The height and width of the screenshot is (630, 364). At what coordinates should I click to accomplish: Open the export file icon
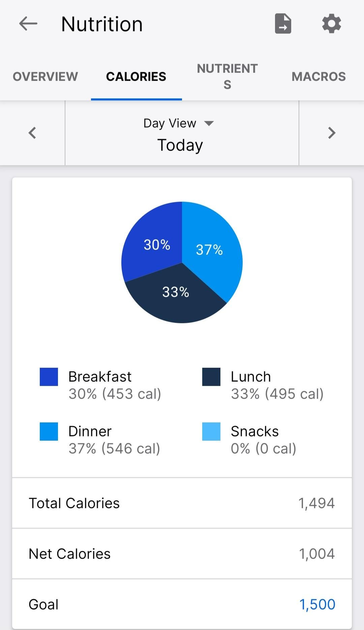(283, 24)
